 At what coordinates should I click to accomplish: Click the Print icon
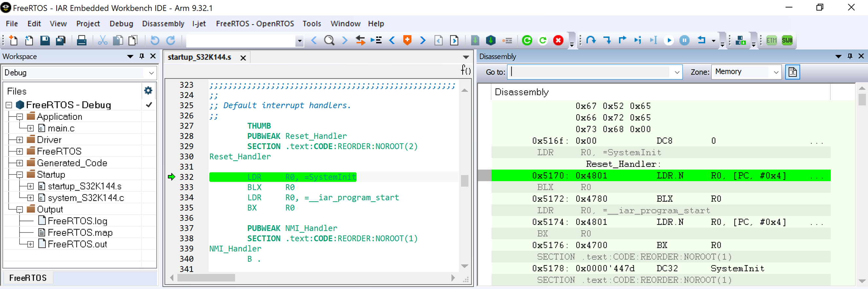(x=81, y=40)
